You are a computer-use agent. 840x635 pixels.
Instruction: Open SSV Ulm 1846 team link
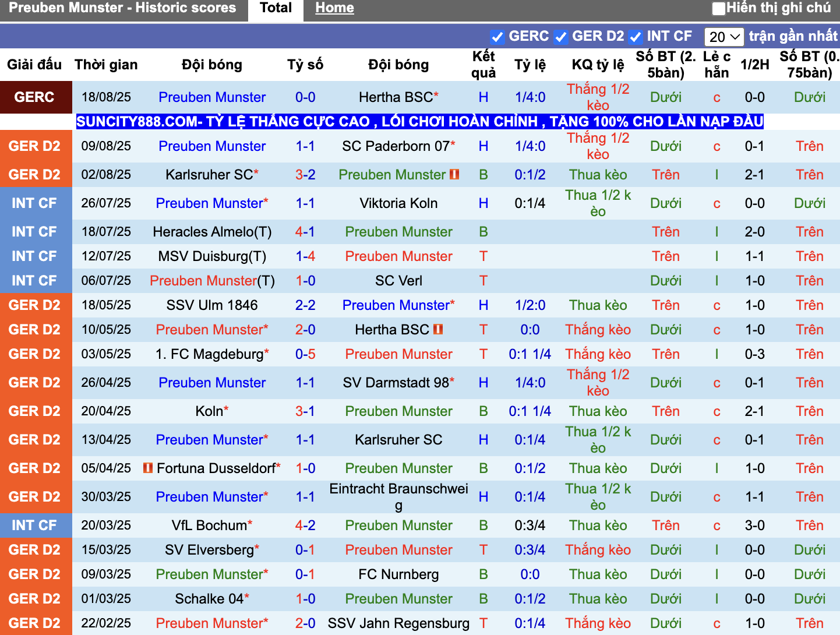[x=212, y=305]
